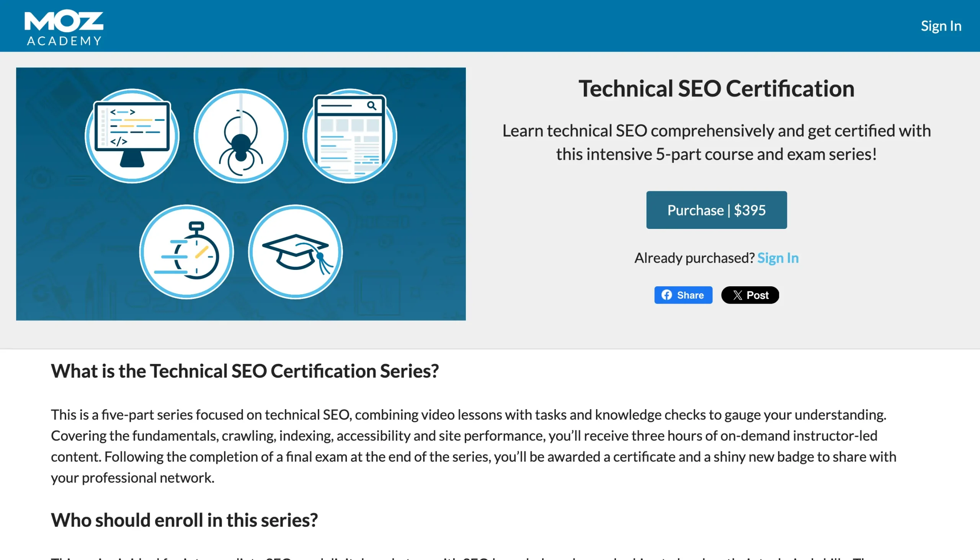Viewport: 980px width, 560px height.
Task: Click the X logo in Post button
Action: [x=737, y=295]
